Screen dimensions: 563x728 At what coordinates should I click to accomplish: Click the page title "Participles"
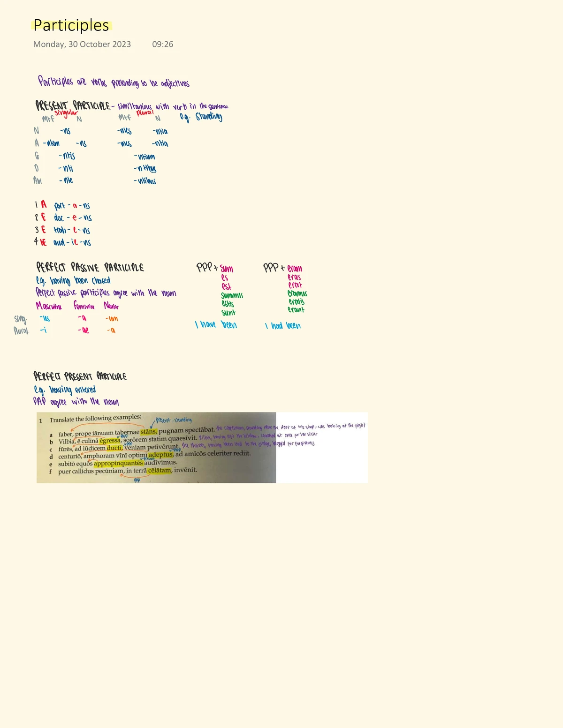click(71, 25)
